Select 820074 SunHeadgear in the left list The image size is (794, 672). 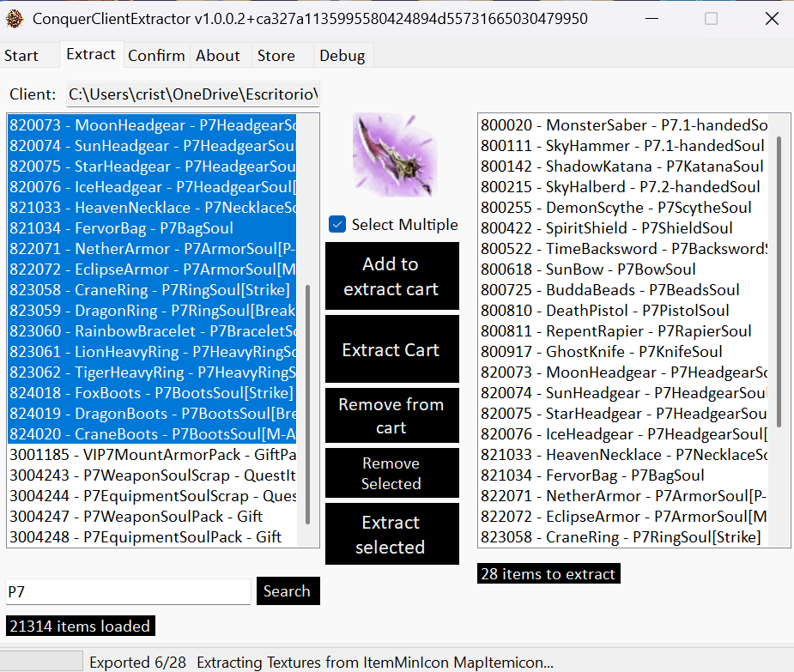152,146
